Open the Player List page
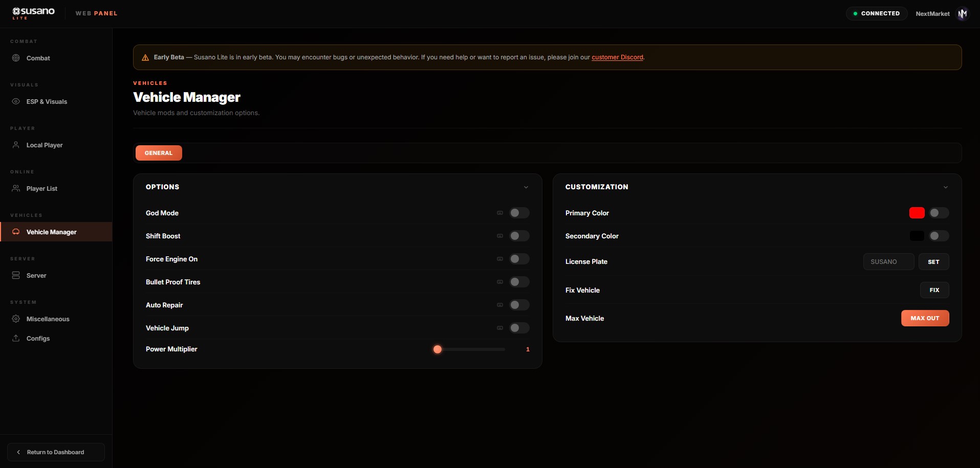 56,188
